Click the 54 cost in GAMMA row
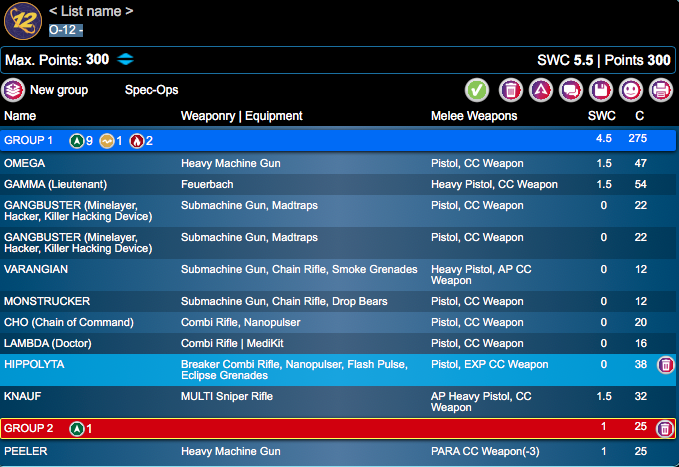Image resolution: width=679 pixels, height=467 pixels. coord(640,184)
